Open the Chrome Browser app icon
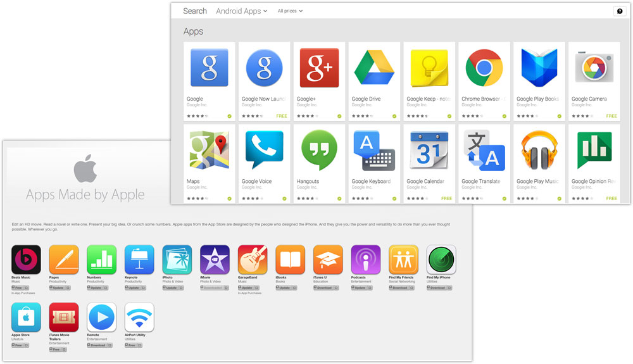Screen dimensions: 633x364 (484, 68)
